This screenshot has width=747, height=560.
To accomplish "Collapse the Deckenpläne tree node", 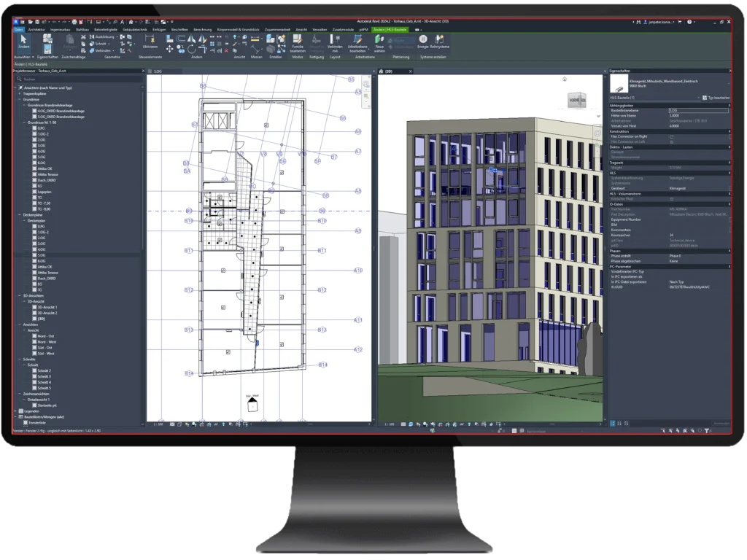I will point(20,215).
